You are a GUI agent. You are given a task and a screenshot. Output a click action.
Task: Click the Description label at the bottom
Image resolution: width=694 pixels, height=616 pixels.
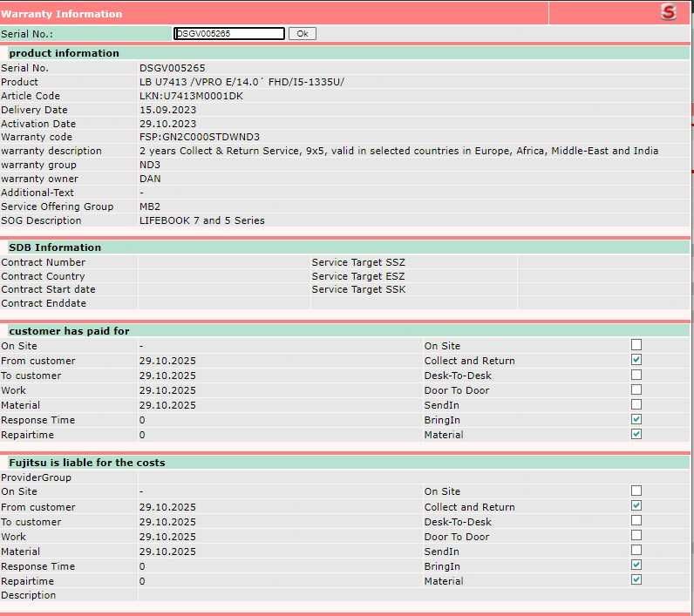point(28,595)
